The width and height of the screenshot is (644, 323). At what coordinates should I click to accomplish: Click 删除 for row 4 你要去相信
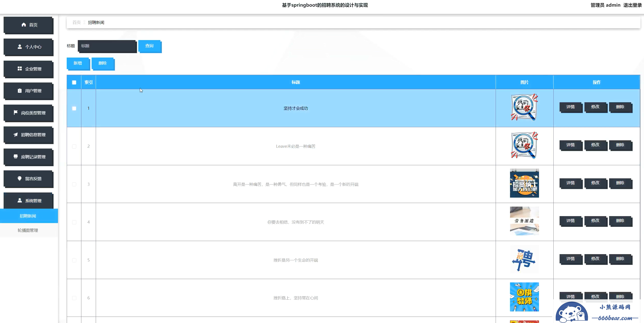[x=620, y=221]
